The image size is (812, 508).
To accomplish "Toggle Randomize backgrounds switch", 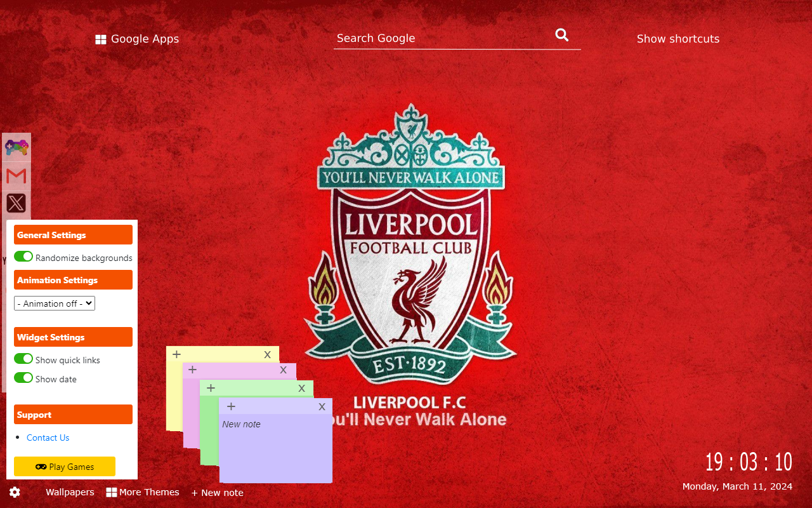I will [23, 257].
